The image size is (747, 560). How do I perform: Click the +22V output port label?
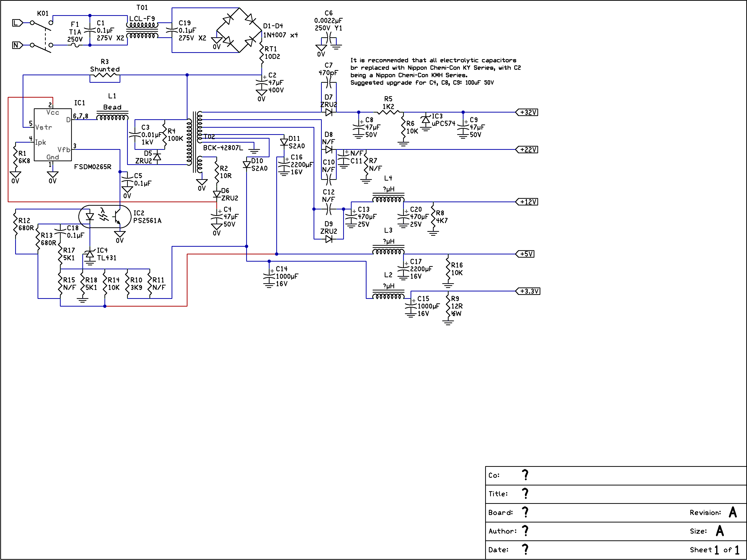[x=527, y=150]
